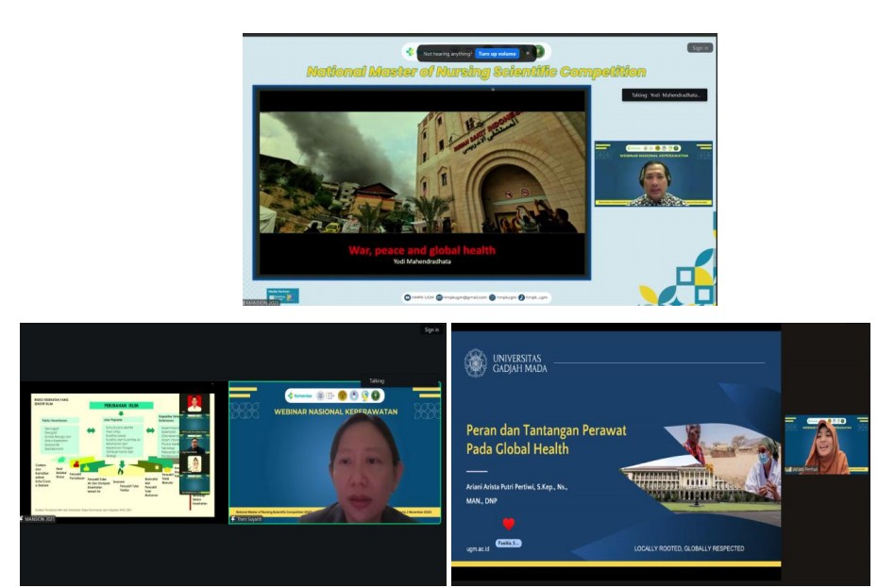Viewport: 878px width, 588px height.
Task: Click the "Panitia_S..." name tag
Action: pos(508,543)
